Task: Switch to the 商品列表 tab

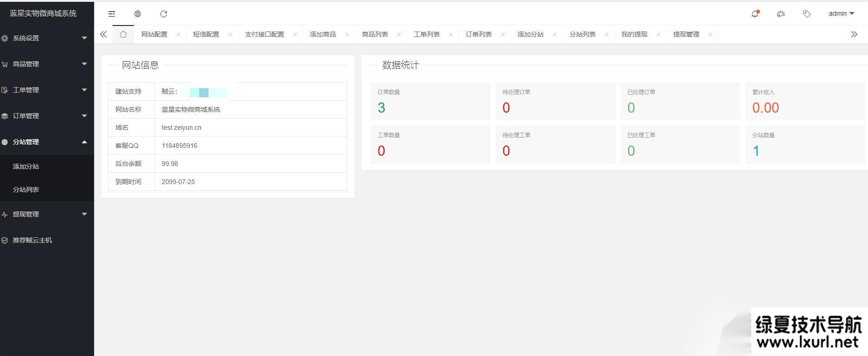Action: click(x=375, y=34)
